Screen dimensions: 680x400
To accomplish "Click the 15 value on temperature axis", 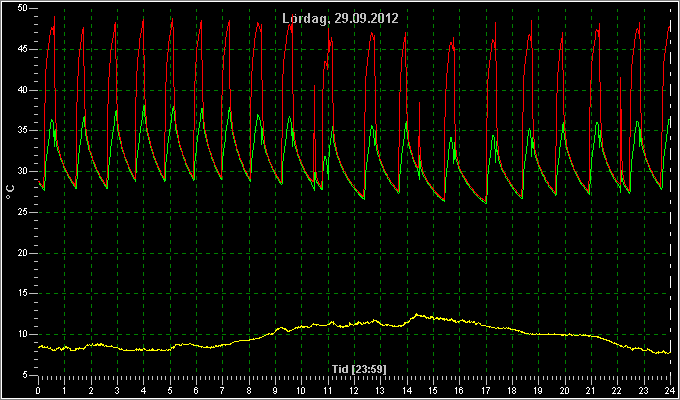I will [23, 294].
